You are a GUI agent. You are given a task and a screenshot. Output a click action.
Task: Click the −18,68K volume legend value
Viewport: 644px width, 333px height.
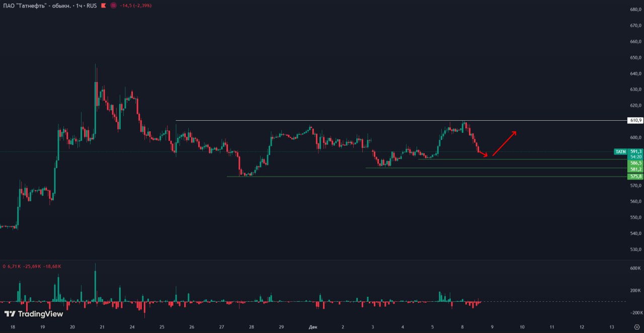(52, 266)
